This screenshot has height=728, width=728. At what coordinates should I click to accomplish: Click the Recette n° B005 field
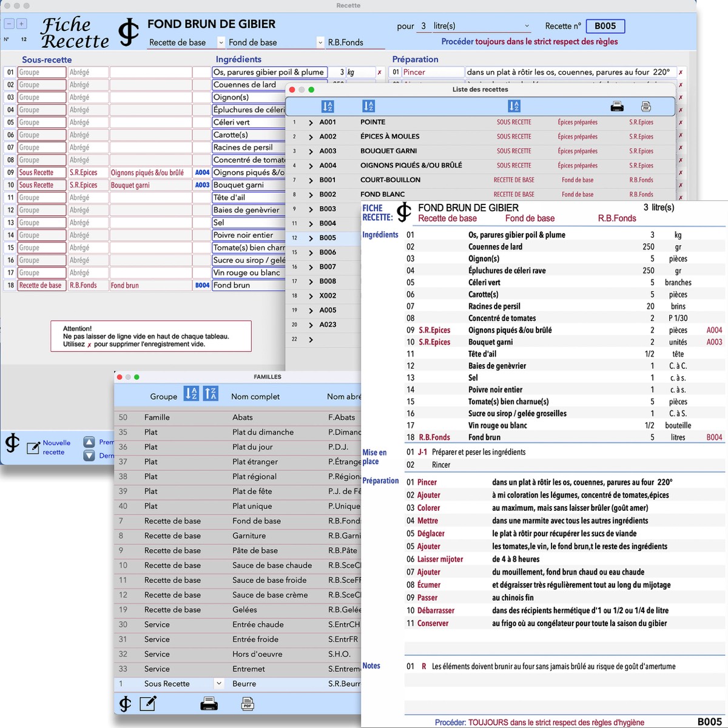click(x=605, y=26)
